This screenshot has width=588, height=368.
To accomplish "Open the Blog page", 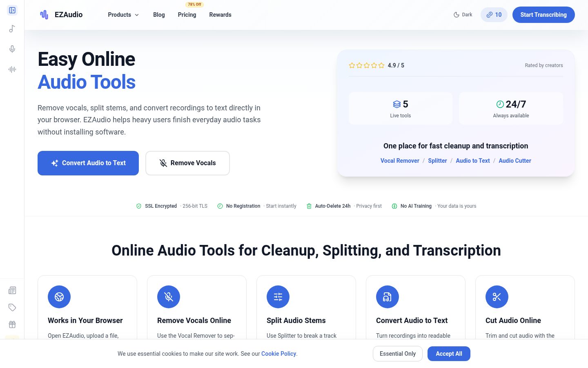I will pos(159,15).
